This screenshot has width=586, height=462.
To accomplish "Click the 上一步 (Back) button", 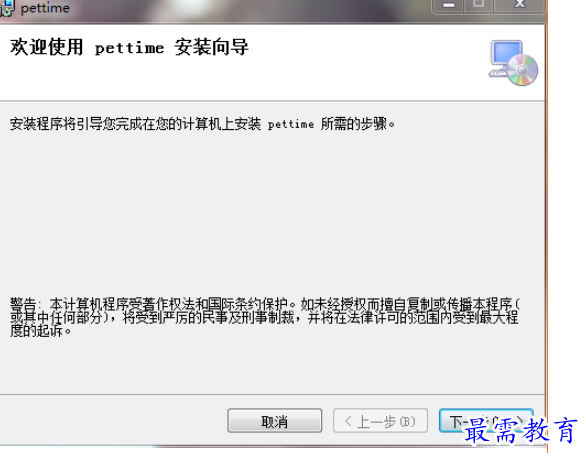I will (380, 421).
